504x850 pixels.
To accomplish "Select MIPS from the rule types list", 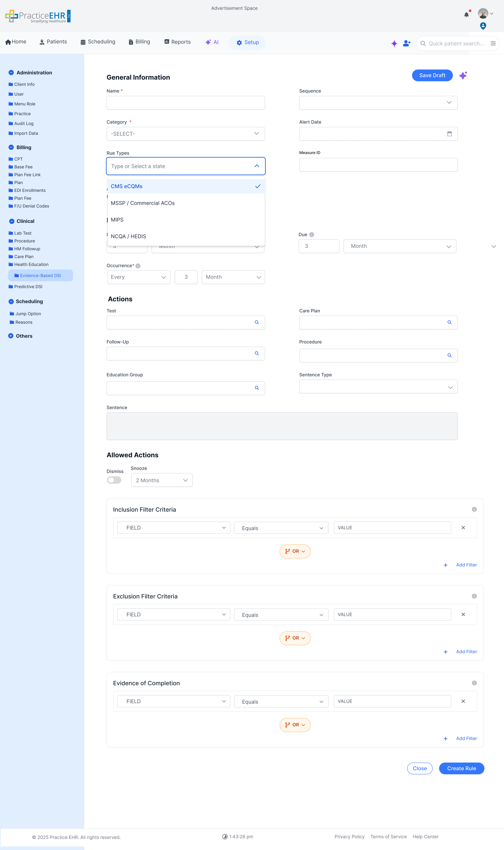I will click(x=117, y=220).
